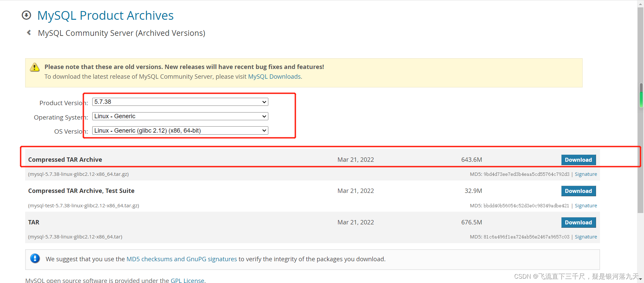Image resolution: width=644 pixels, height=283 pixels.
Task: Click the blue info exclamation icon
Action: tap(35, 258)
